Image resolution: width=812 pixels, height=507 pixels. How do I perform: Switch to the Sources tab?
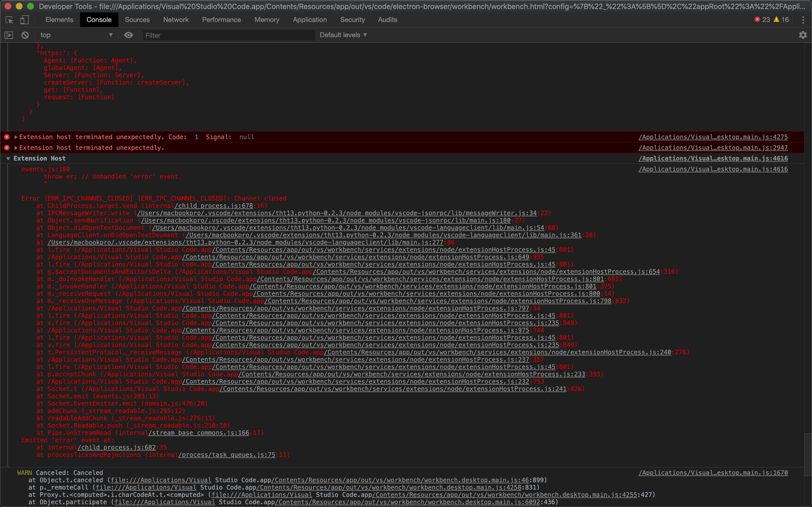(137, 19)
